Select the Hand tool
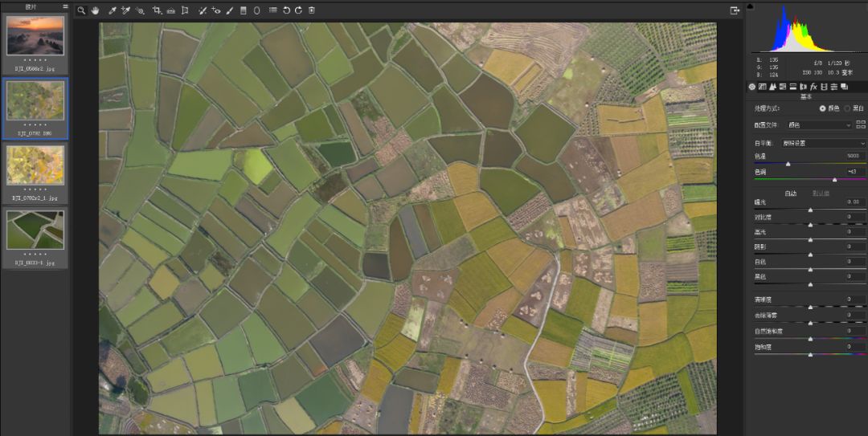Image resolution: width=868 pixels, height=436 pixels. [x=95, y=10]
